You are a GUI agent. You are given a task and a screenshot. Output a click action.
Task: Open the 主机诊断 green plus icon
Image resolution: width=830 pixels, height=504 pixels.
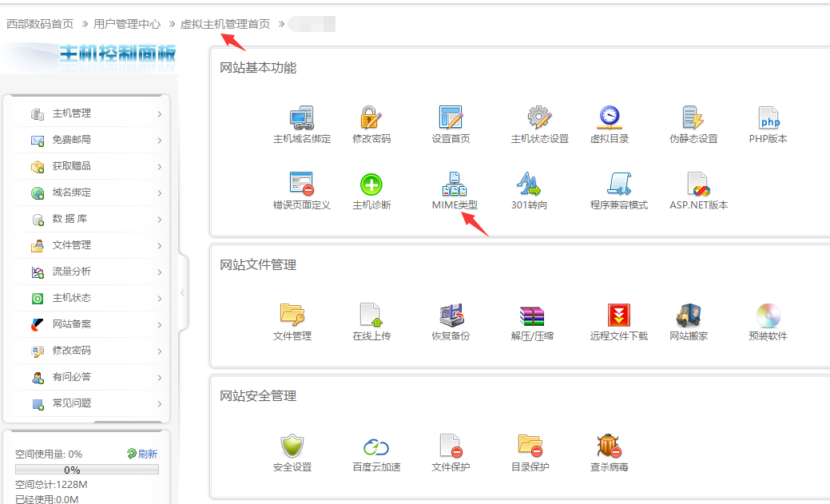click(371, 185)
